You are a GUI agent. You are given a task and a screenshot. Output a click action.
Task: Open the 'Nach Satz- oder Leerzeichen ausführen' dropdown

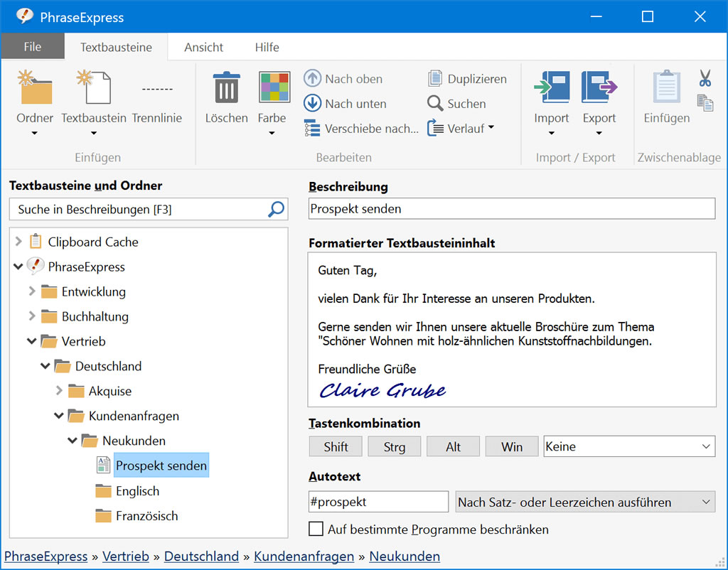coord(584,502)
